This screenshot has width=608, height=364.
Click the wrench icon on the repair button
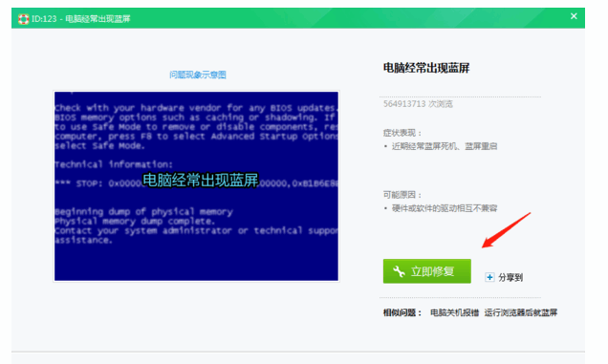click(399, 271)
